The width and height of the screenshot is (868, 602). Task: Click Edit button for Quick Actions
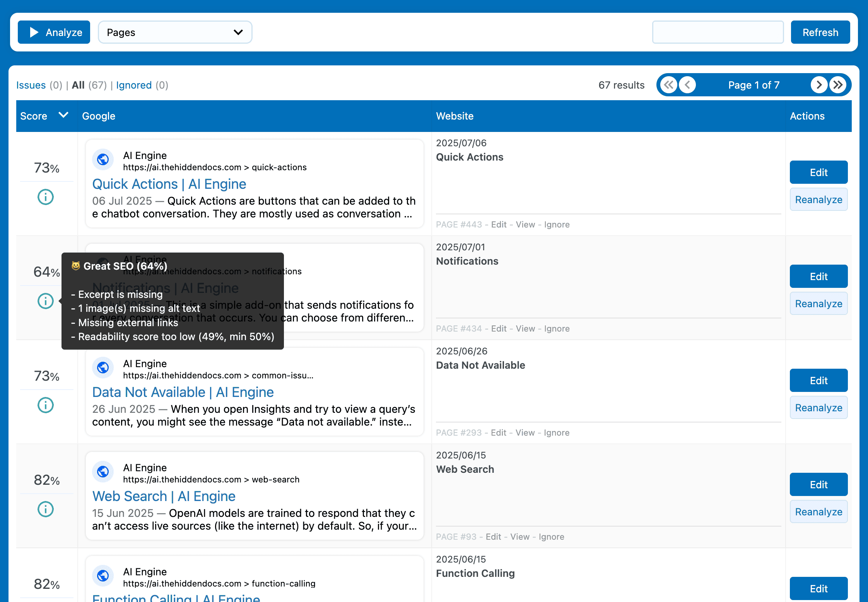(819, 172)
